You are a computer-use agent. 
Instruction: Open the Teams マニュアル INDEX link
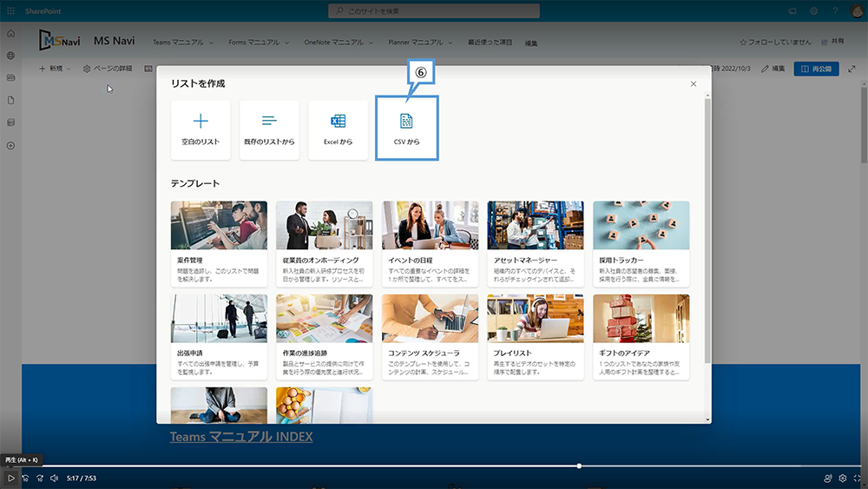(240, 436)
